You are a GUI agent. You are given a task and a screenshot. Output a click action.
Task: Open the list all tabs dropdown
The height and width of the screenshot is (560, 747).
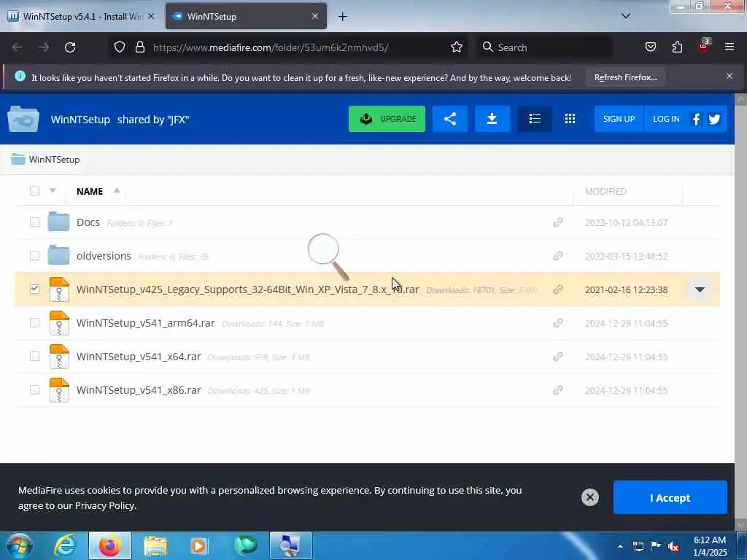(626, 16)
